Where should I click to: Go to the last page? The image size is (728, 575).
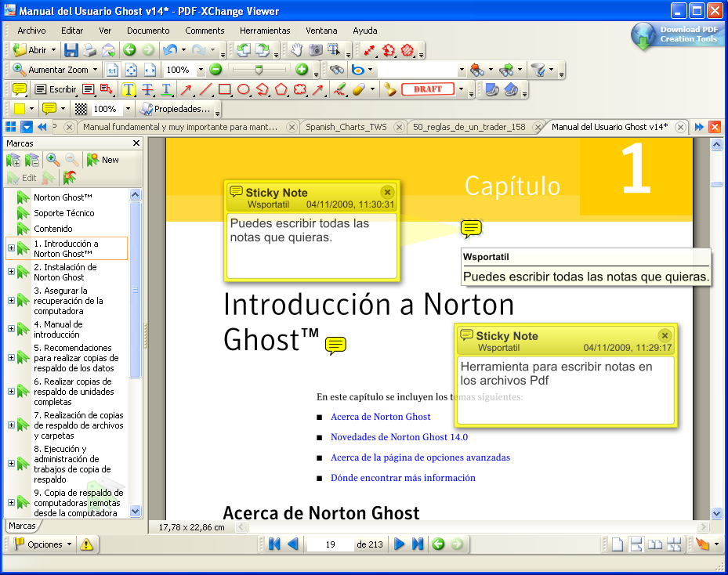(x=418, y=544)
